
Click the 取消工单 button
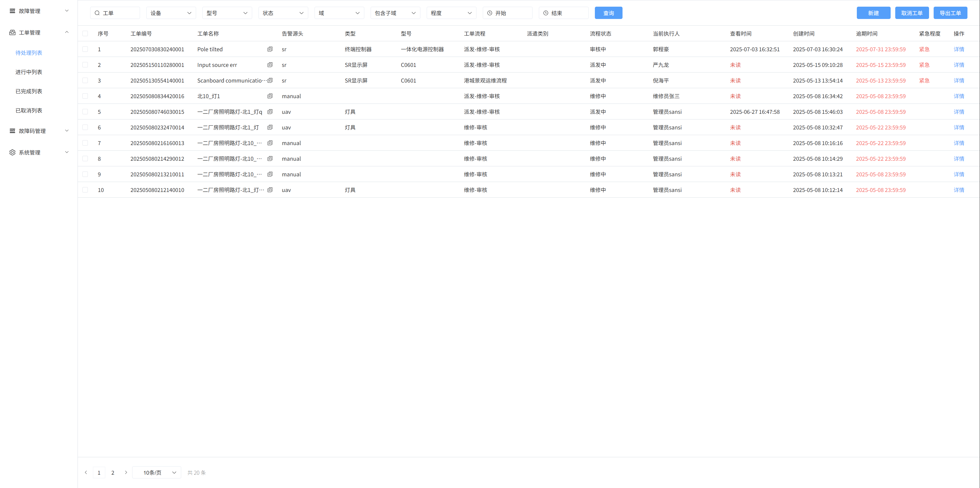[x=912, y=13]
